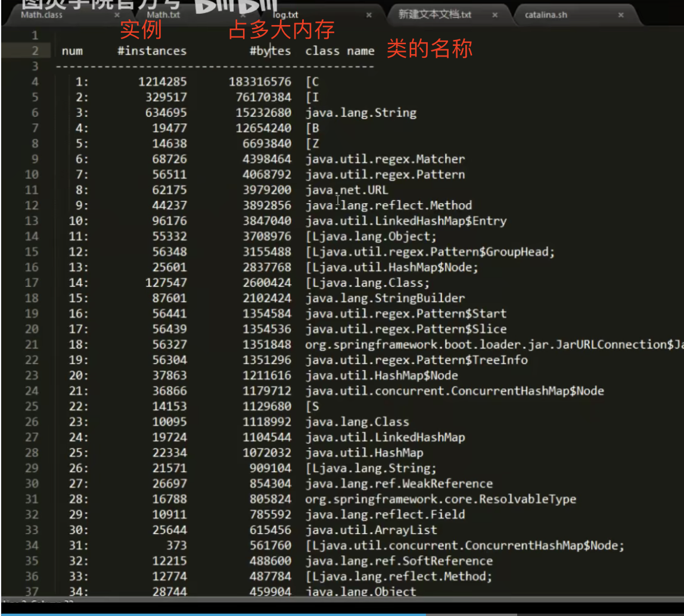
Task: Click the instance count 1214285
Action: click(x=162, y=82)
